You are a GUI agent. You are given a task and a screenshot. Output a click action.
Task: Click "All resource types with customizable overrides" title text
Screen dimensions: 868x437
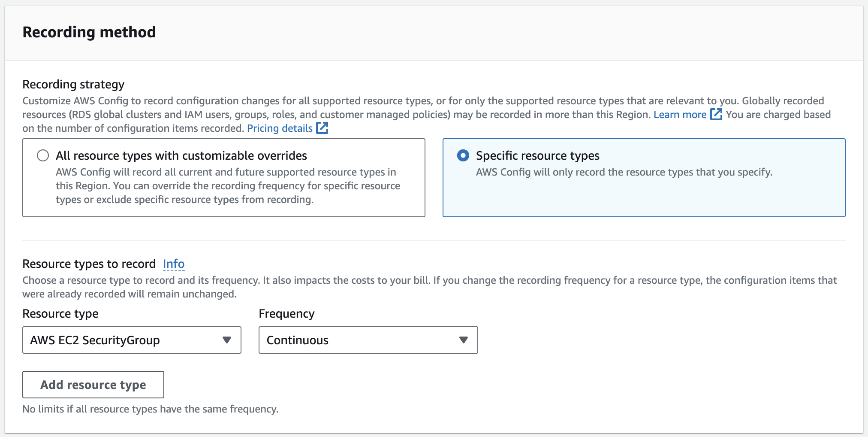(x=181, y=155)
